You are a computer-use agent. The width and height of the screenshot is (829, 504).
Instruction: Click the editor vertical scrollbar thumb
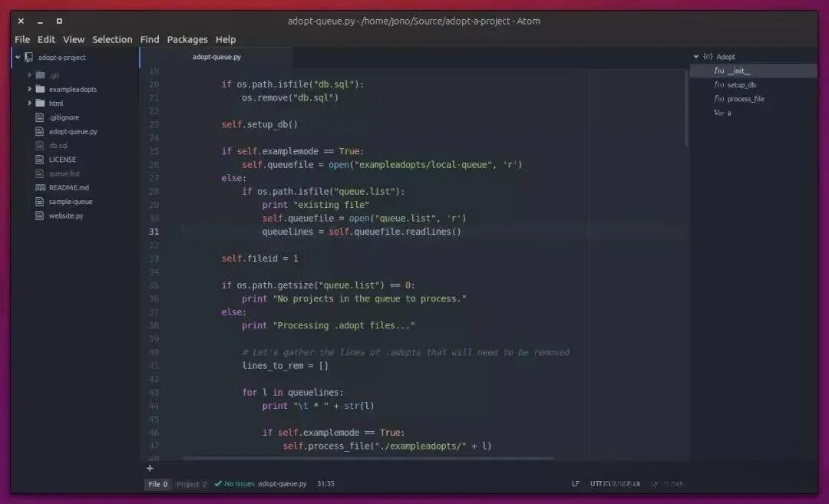tap(686, 107)
